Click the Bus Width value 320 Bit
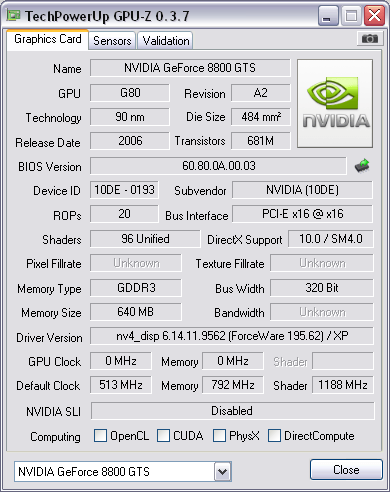This screenshot has width=390, height=492. point(322,288)
